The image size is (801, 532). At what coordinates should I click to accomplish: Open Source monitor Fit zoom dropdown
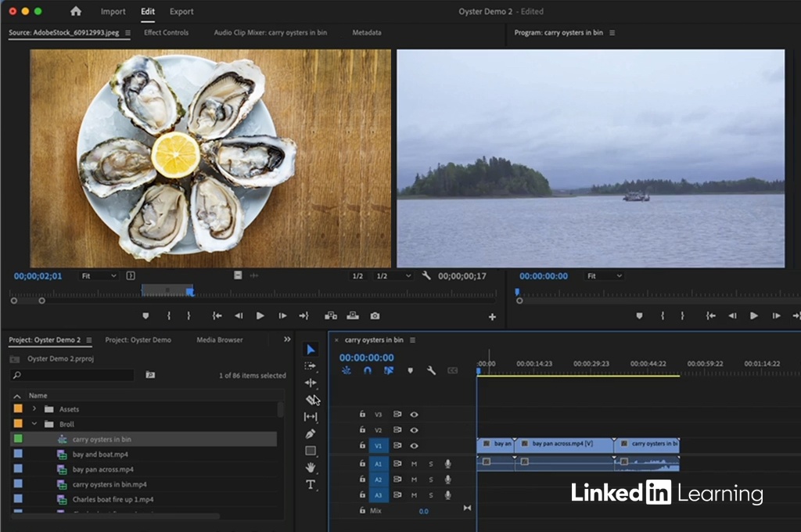(99, 276)
